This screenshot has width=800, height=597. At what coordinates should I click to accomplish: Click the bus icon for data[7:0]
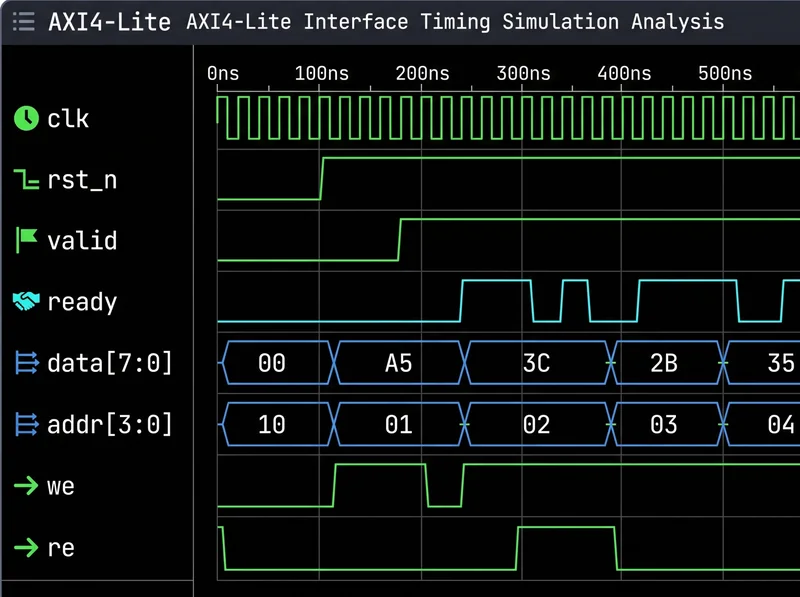(x=27, y=363)
